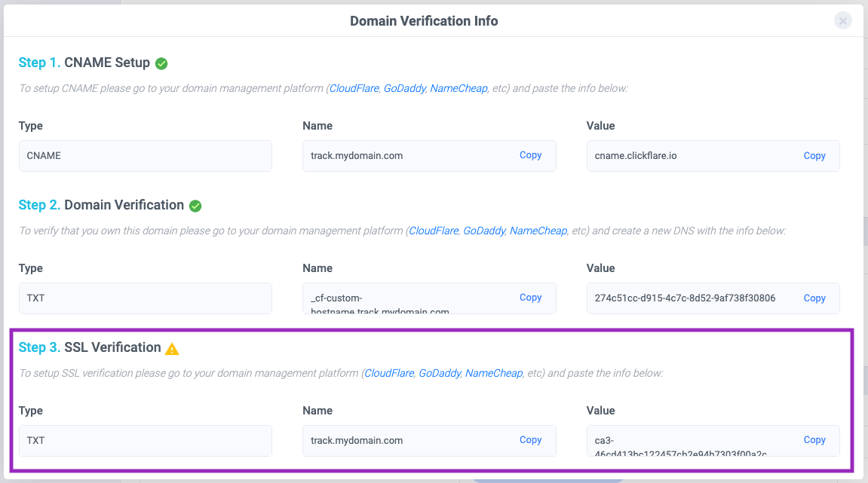
Task: Click the ca3- value text in Step 3
Action: pos(604,441)
